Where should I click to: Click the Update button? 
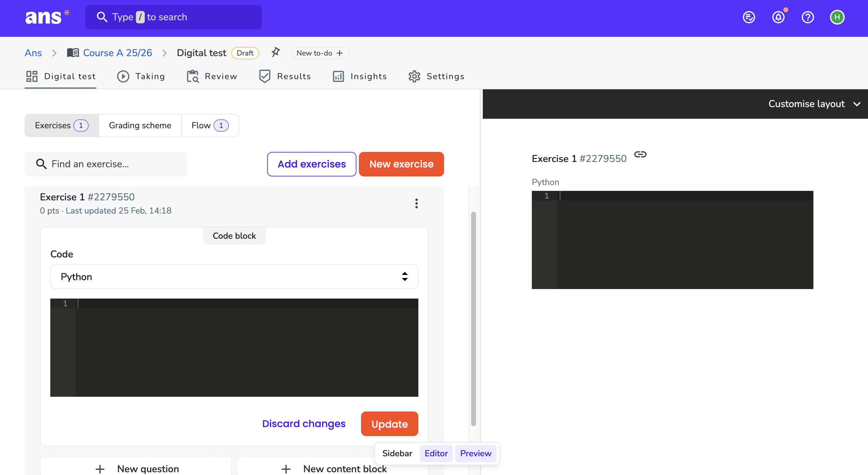click(x=389, y=423)
